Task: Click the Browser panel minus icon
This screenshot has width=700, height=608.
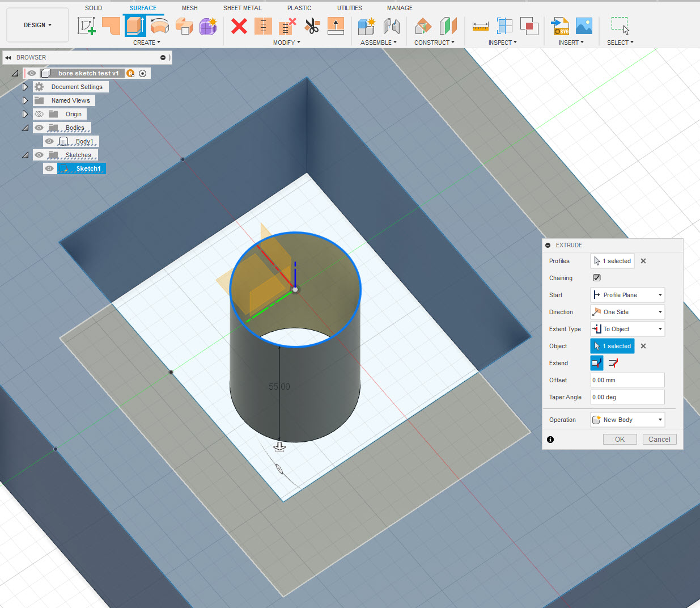Action: pyautogui.click(x=163, y=58)
